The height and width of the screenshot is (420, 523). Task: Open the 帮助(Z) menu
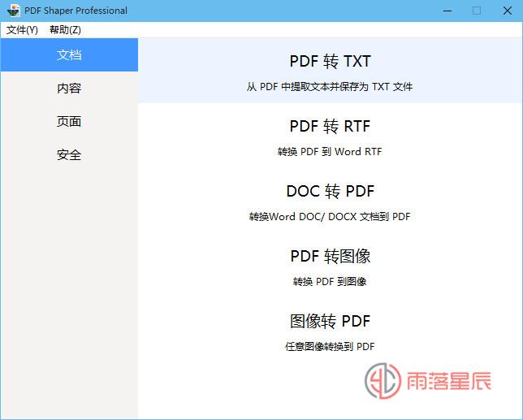pyautogui.click(x=65, y=30)
